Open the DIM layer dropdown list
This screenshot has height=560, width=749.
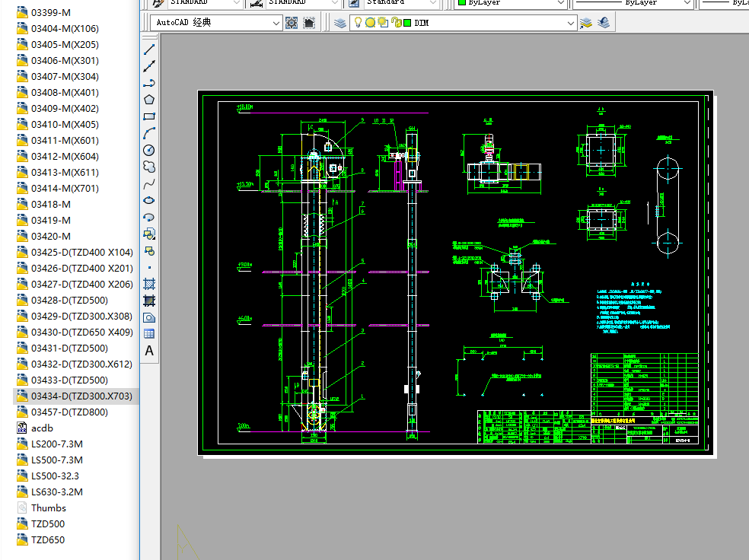pyautogui.click(x=571, y=23)
